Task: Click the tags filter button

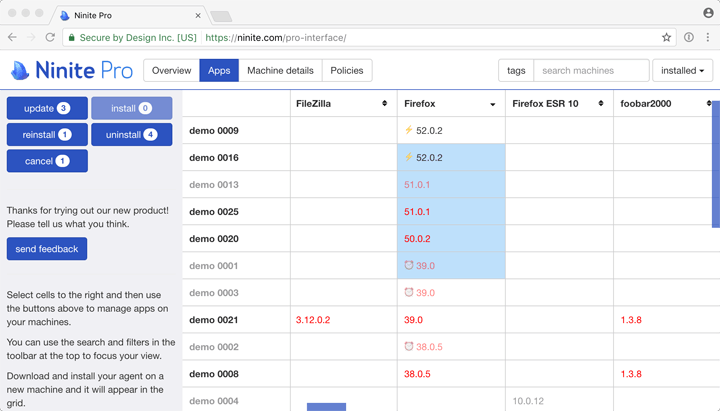Action: 516,70
